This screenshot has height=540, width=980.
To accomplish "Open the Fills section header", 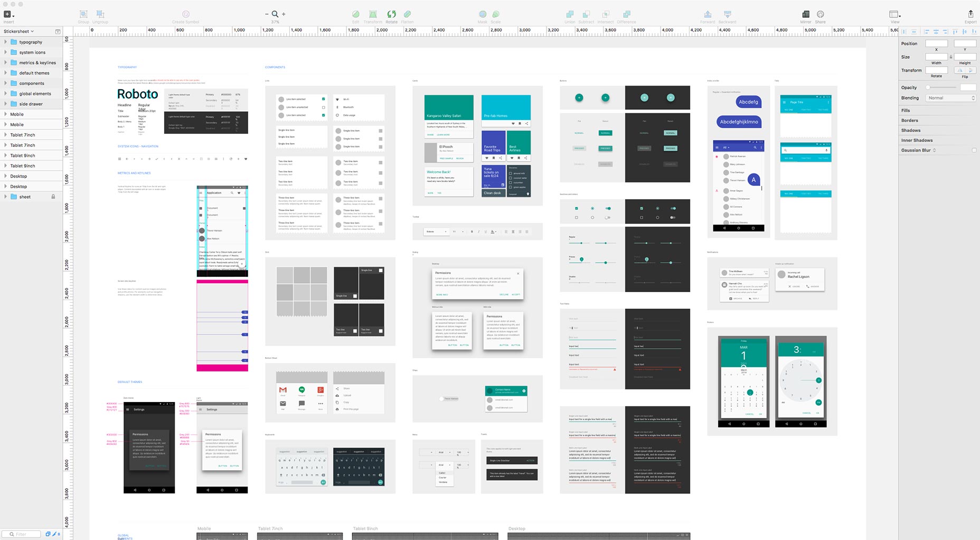I will (906, 110).
